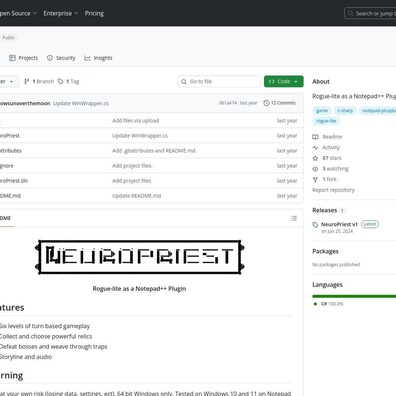Click commit message Add .gitattributes and README.md.
The width and height of the screenshot is (396, 396).
point(154,151)
